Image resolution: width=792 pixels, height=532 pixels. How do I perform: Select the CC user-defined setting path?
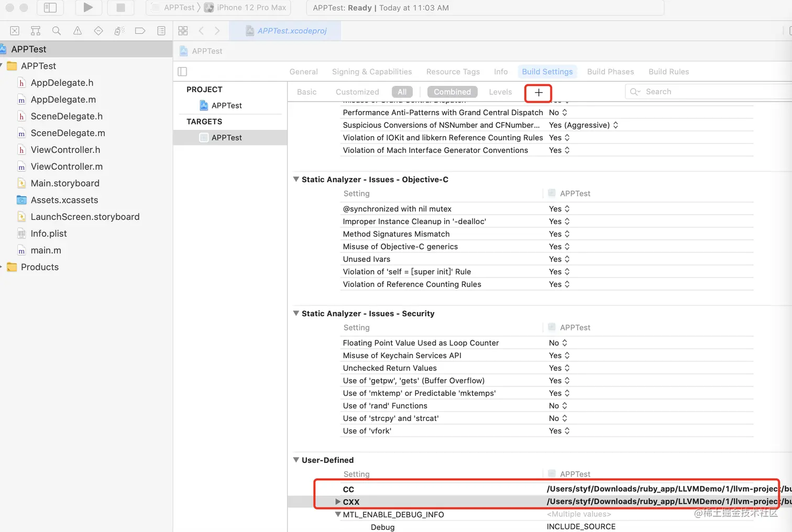pyautogui.click(x=668, y=489)
